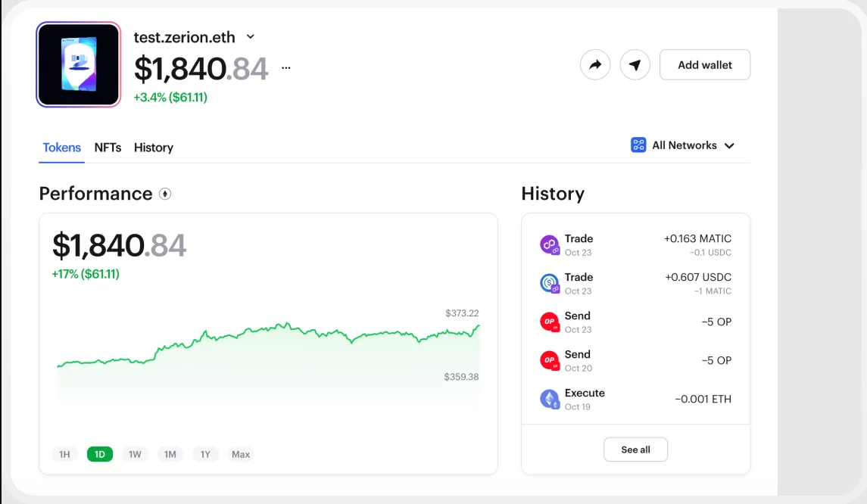The height and width of the screenshot is (504, 867).
Task: Select the 1M chart range
Action: (x=170, y=454)
